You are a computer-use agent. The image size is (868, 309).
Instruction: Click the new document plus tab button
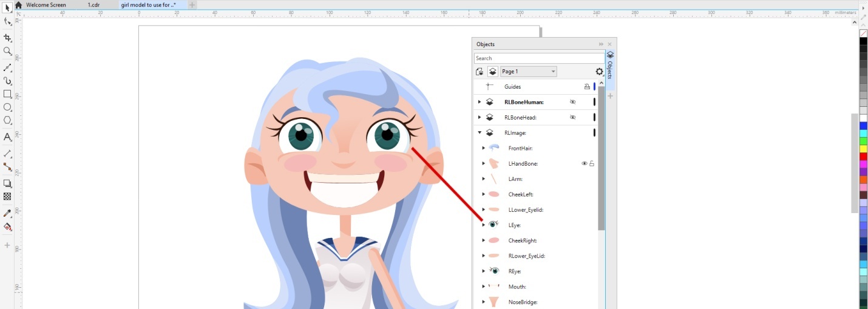coord(192,5)
